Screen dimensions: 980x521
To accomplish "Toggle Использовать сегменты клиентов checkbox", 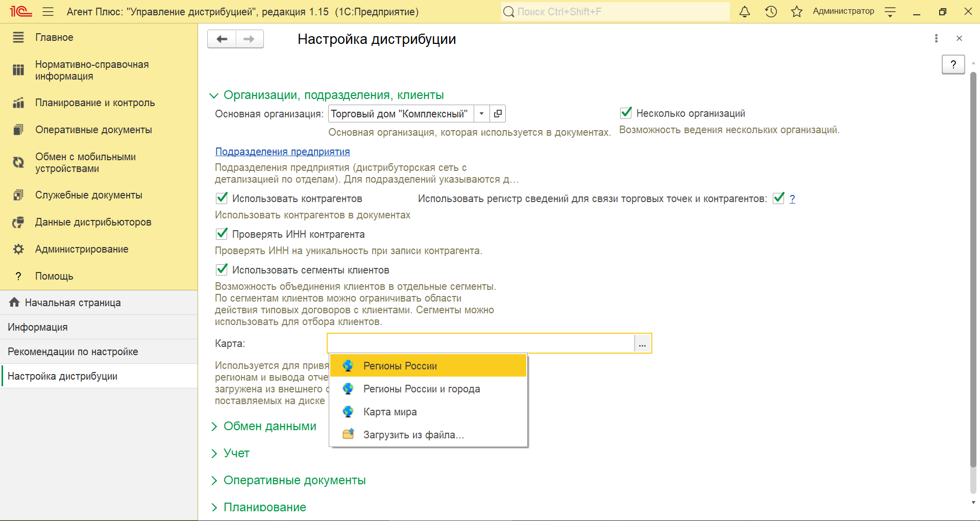I will pyautogui.click(x=222, y=269).
